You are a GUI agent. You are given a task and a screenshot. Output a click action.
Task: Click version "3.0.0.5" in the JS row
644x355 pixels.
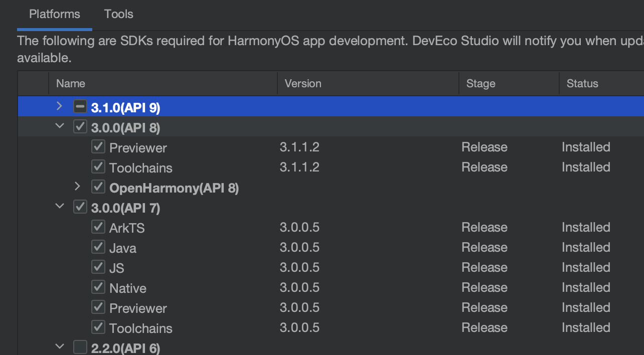299,267
